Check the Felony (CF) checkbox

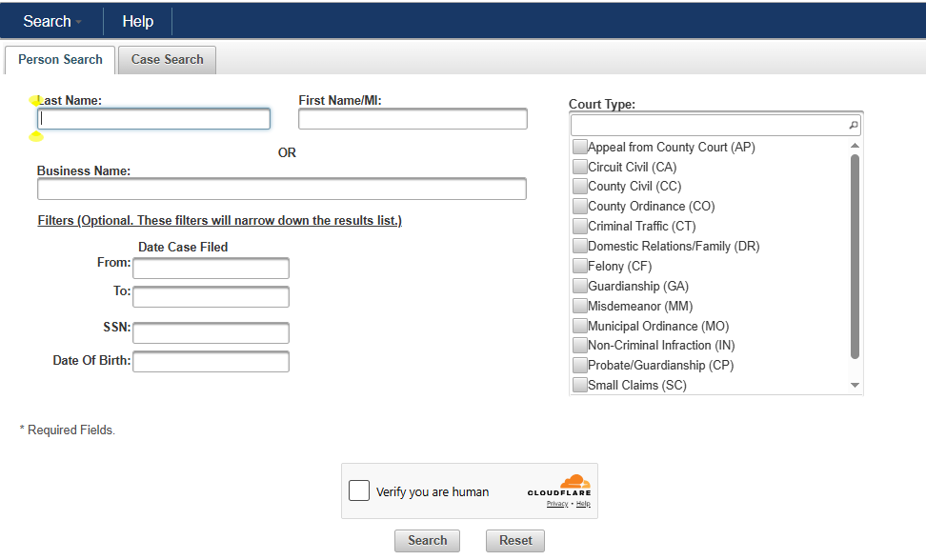click(x=579, y=266)
